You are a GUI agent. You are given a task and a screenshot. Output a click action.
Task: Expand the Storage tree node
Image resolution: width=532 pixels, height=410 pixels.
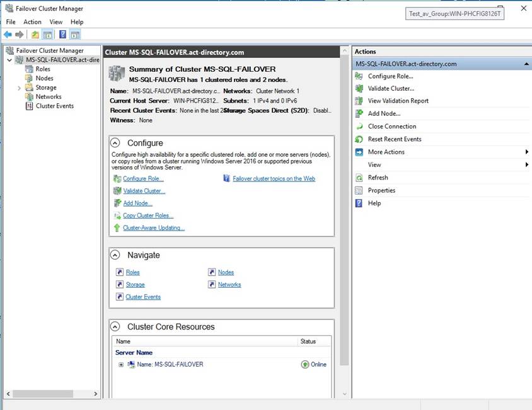[19, 87]
